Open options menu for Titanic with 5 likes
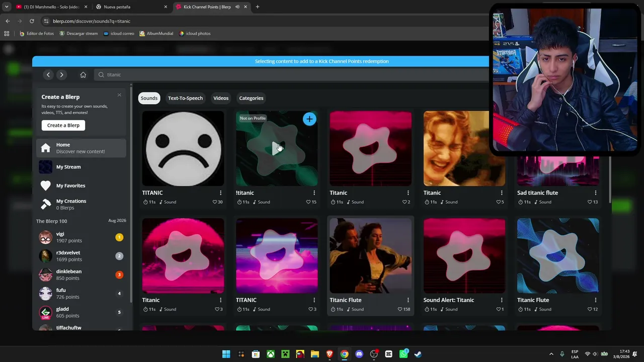 pyautogui.click(x=502, y=193)
